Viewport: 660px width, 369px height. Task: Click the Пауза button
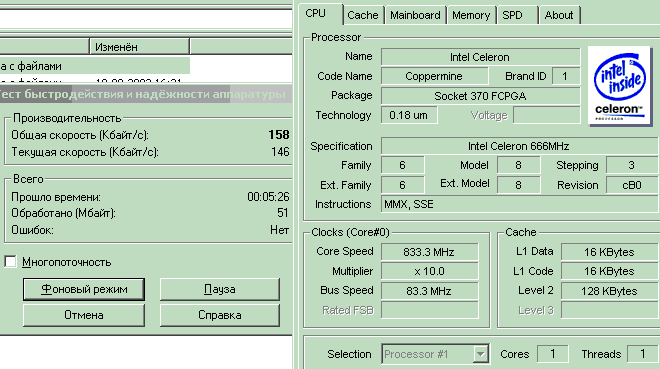pos(220,289)
